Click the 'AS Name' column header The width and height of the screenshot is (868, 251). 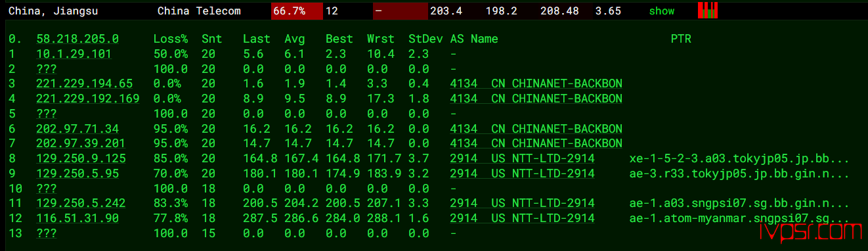click(473, 39)
